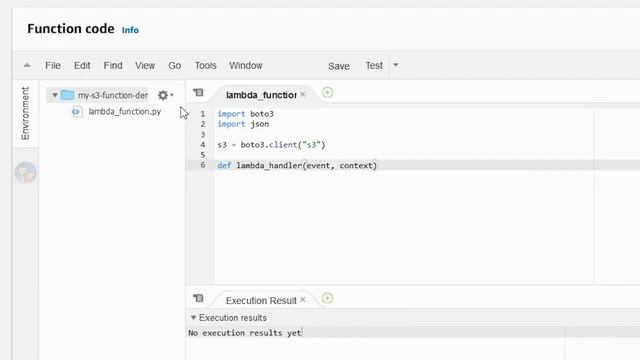This screenshot has width=640, height=360.
Task: Open the Find menu
Action: (x=113, y=66)
